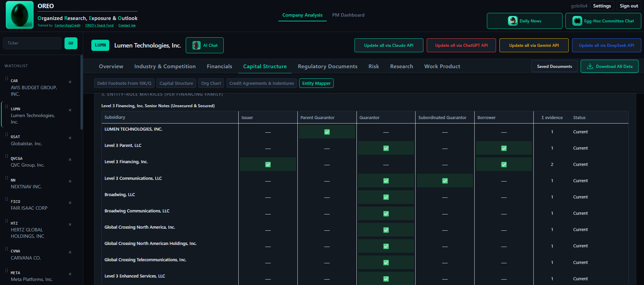Click the drag handle for CVNA
The image size is (644, 285).
point(6,249)
